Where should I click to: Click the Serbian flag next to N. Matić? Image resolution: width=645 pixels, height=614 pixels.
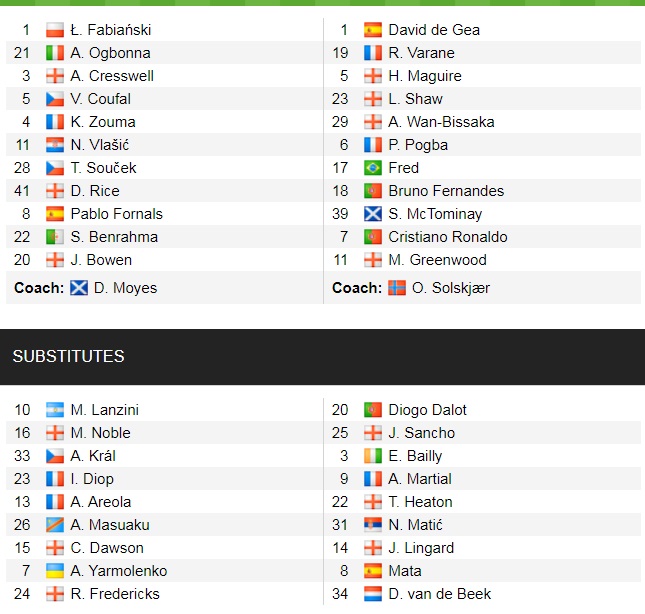[373, 525]
